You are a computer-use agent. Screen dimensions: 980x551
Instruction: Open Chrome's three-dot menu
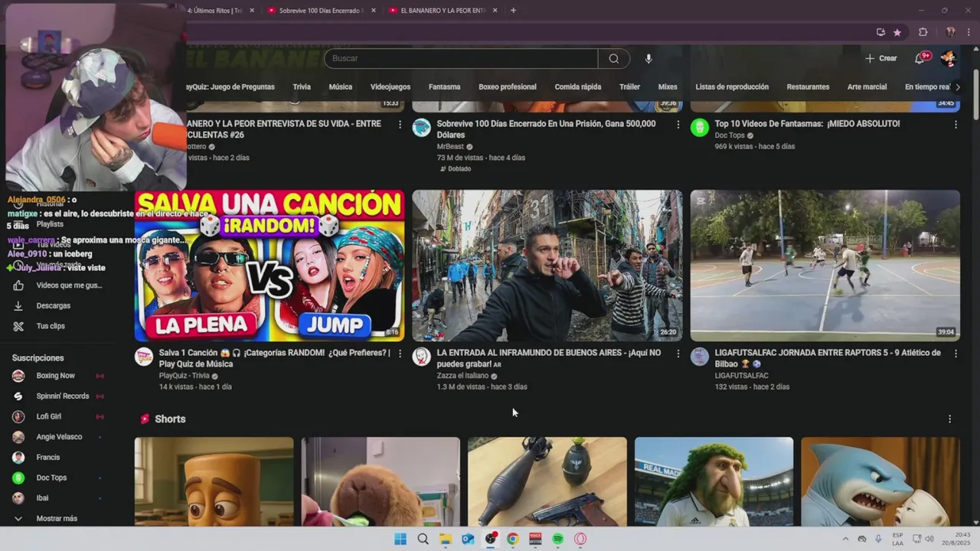pos(970,32)
